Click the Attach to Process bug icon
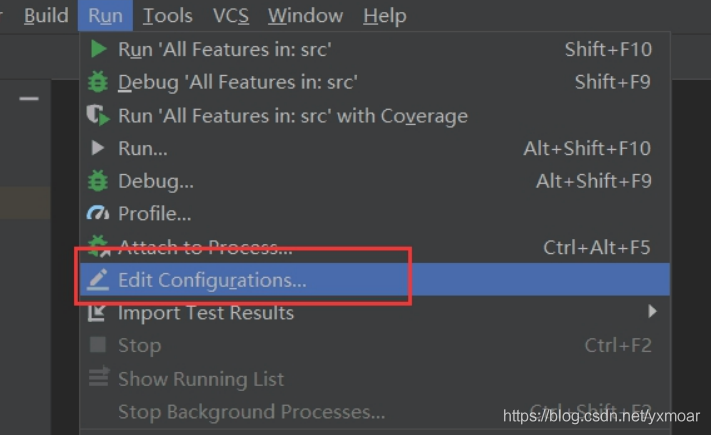 click(98, 246)
